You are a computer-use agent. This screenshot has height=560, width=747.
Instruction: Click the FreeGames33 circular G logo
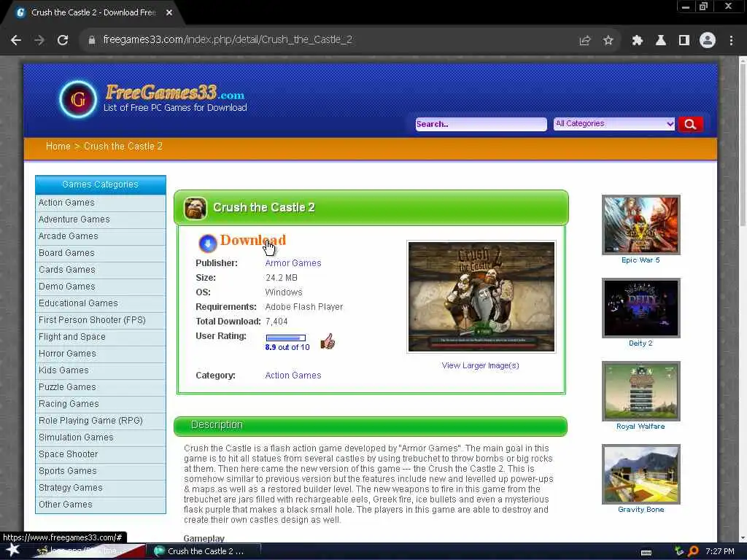(x=77, y=99)
